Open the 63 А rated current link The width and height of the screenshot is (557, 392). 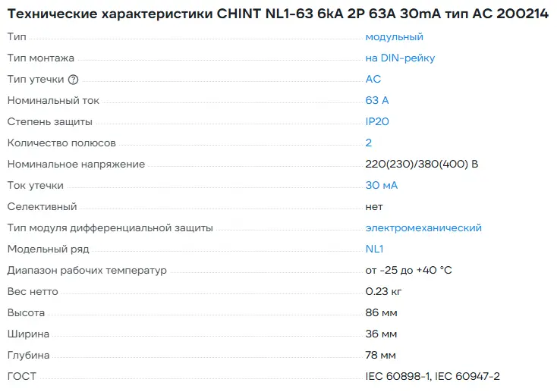(x=377, y=100)
